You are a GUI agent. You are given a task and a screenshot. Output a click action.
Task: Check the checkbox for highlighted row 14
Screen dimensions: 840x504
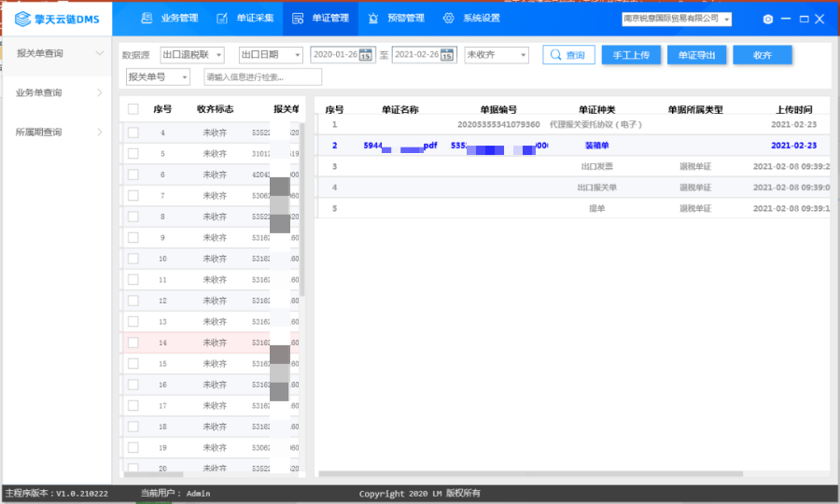[133, 343]
